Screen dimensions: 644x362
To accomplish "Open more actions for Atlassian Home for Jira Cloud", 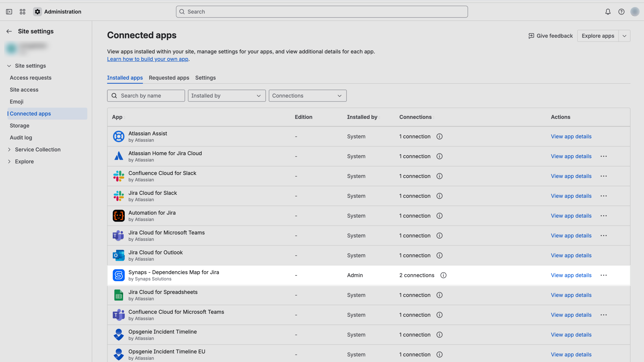I will tap(603, 156).
